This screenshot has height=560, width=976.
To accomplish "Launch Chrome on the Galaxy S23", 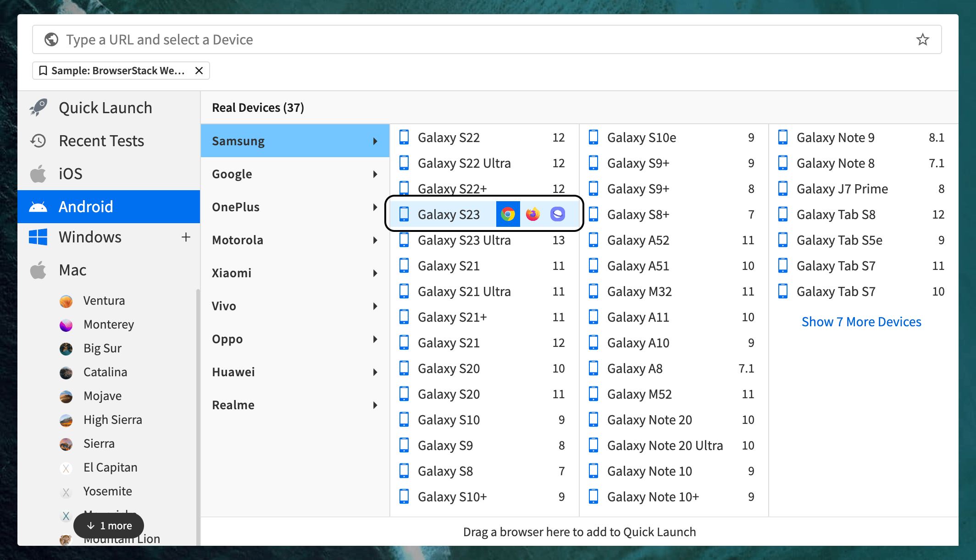I will point(508,214).
